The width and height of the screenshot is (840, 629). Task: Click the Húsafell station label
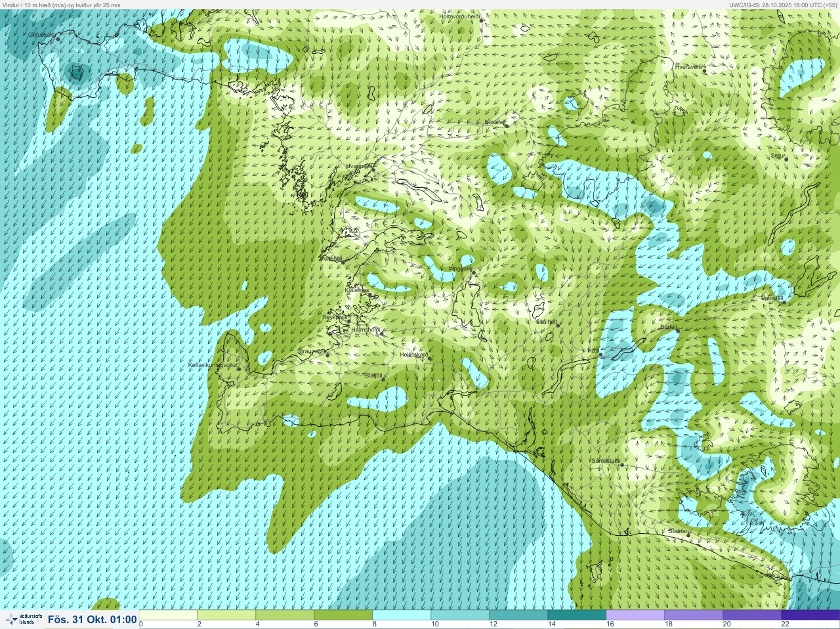pos(495,122)
